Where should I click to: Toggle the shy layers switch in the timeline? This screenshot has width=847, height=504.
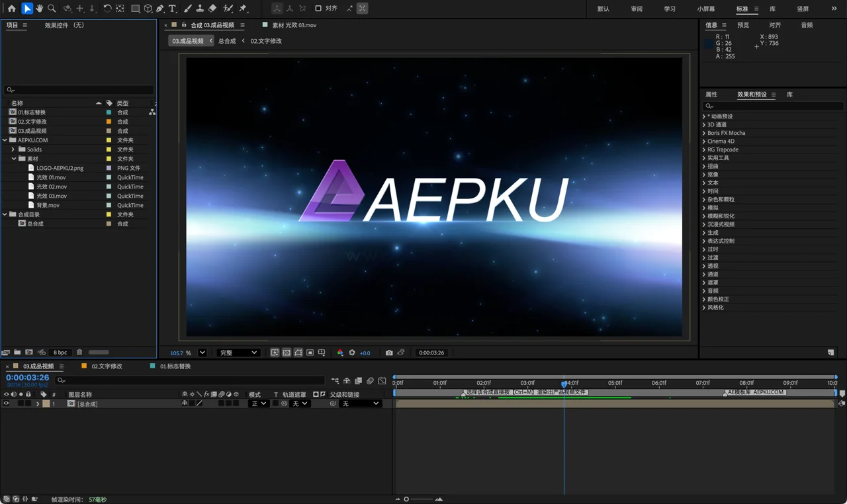[x=347, y=381]
